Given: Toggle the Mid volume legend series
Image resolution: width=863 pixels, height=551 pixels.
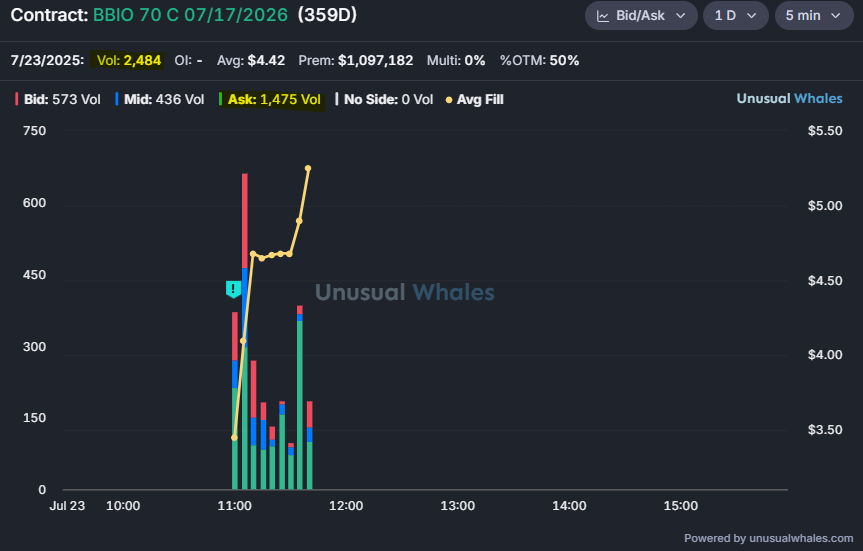Looking at the screenshot, I should (160, 100).
